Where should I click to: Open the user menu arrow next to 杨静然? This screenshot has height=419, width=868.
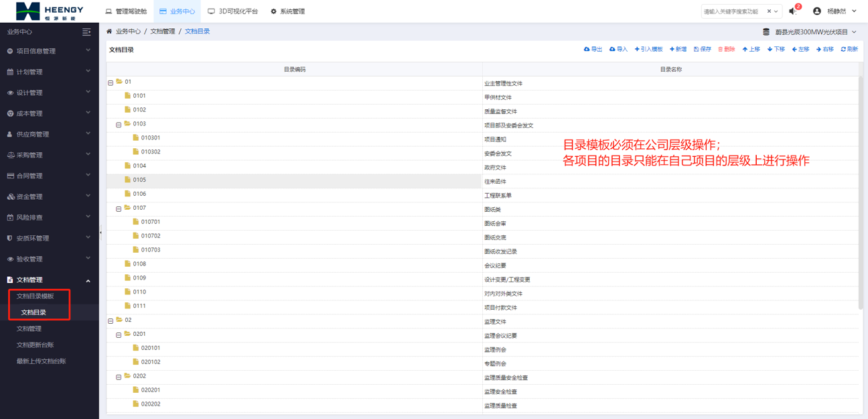(854, 11)
